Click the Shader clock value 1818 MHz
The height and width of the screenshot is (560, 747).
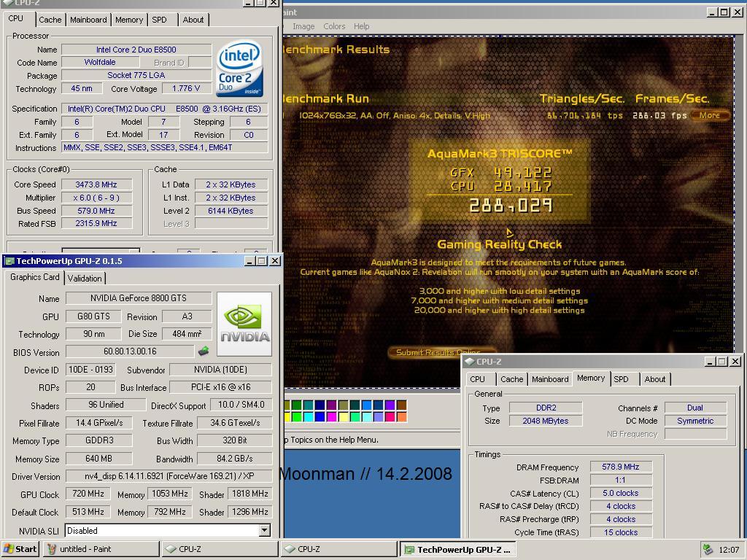250,494
